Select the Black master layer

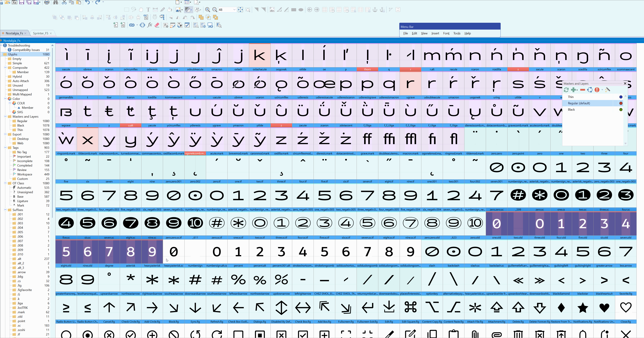click(x=571, y=110)
